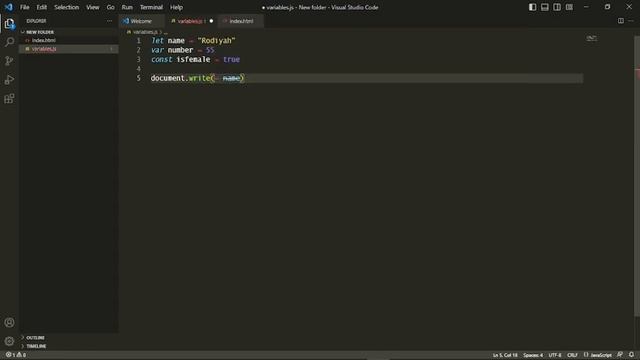Open Run and Debug view
The height and width of the screenshot is (360, 640).
(9, 80)
